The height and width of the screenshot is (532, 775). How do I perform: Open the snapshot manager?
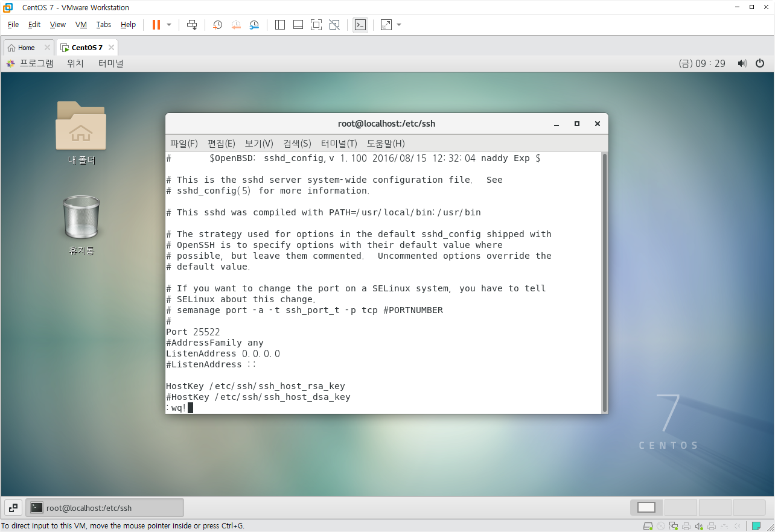[x=254, y=25]
